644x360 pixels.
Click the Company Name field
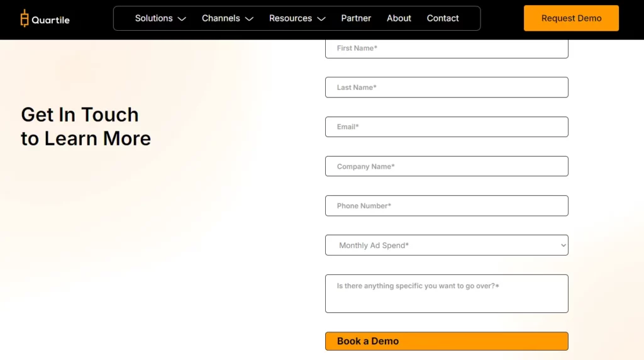point(447,166)
